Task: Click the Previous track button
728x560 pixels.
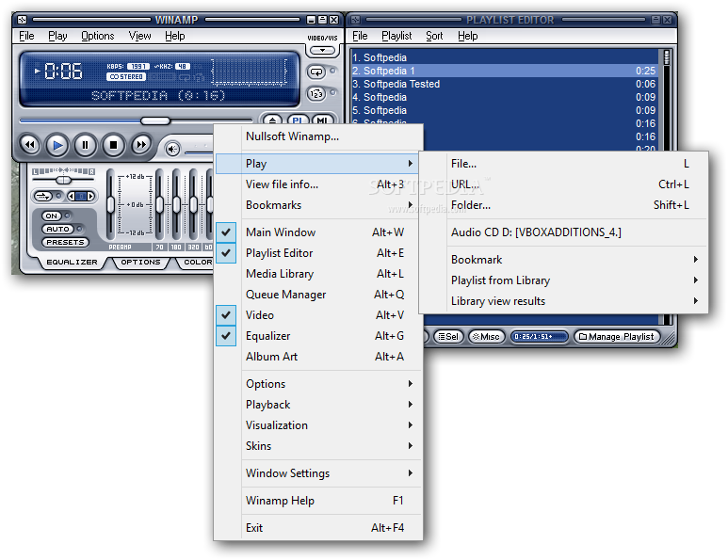Action: (x=30, y=145)
